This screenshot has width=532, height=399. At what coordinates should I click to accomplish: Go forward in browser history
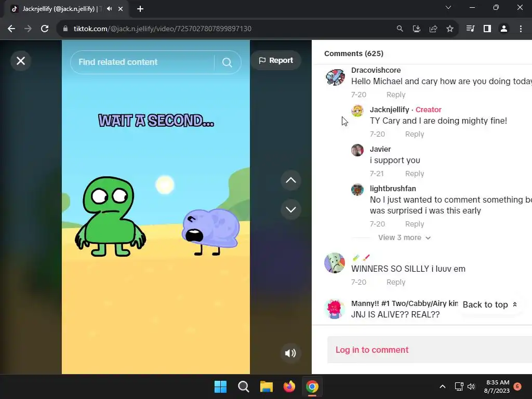point(28,29)
